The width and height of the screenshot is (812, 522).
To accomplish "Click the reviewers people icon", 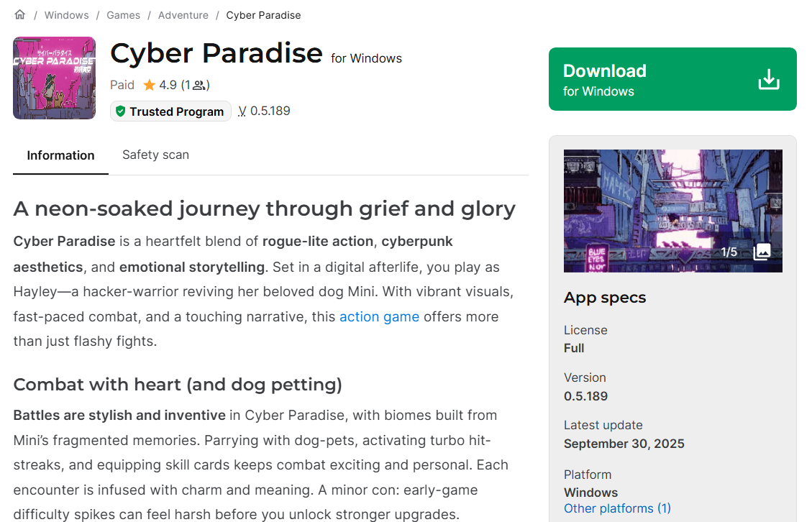I will (199, 86).
